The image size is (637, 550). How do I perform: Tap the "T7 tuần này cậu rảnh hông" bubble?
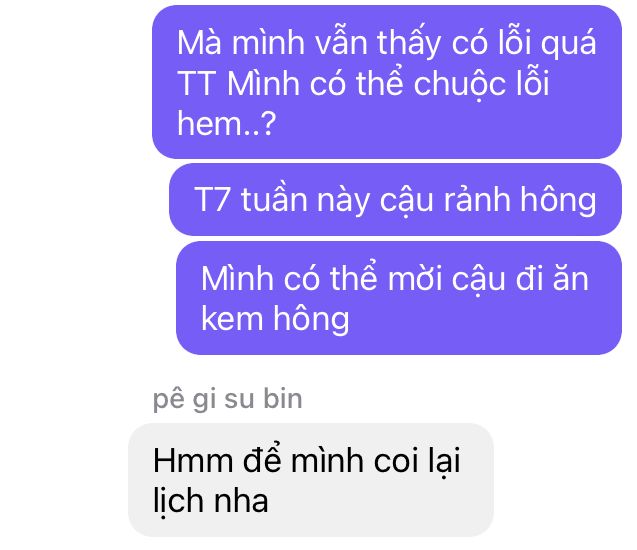click(395, 199)
